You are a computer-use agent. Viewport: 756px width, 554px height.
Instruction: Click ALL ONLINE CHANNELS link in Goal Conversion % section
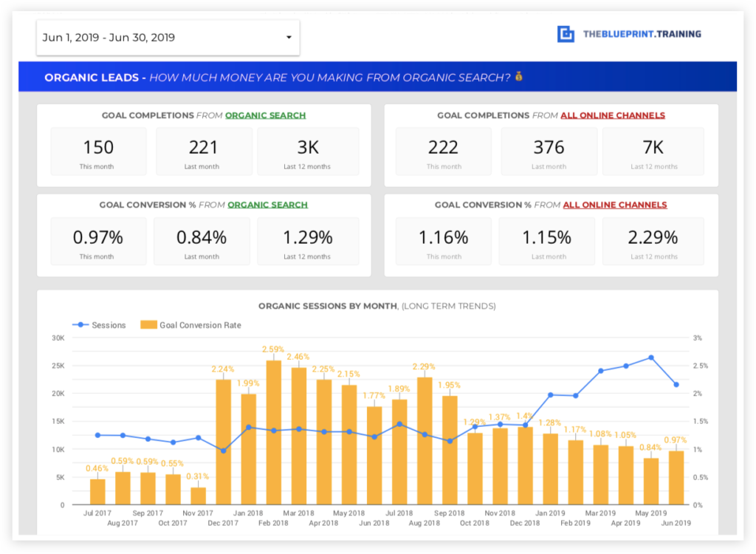click(x=615, y=205)
